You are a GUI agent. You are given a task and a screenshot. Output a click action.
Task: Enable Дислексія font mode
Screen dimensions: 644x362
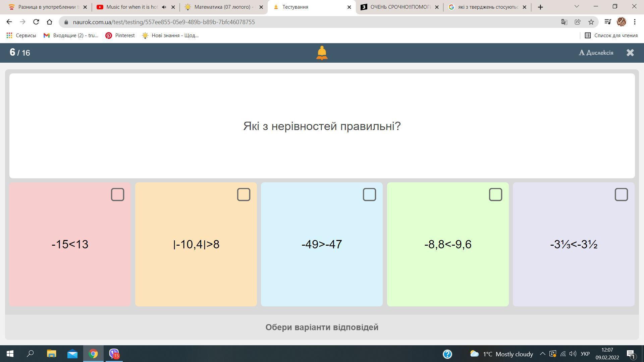pos(596,53)
